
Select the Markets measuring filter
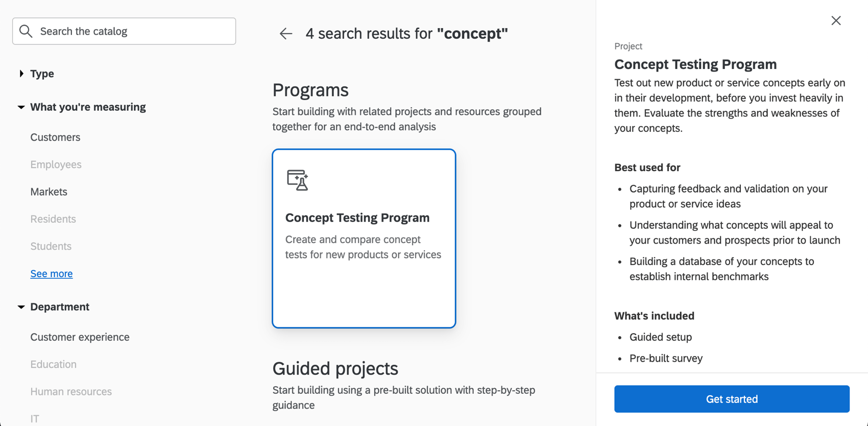pos(49,192)
